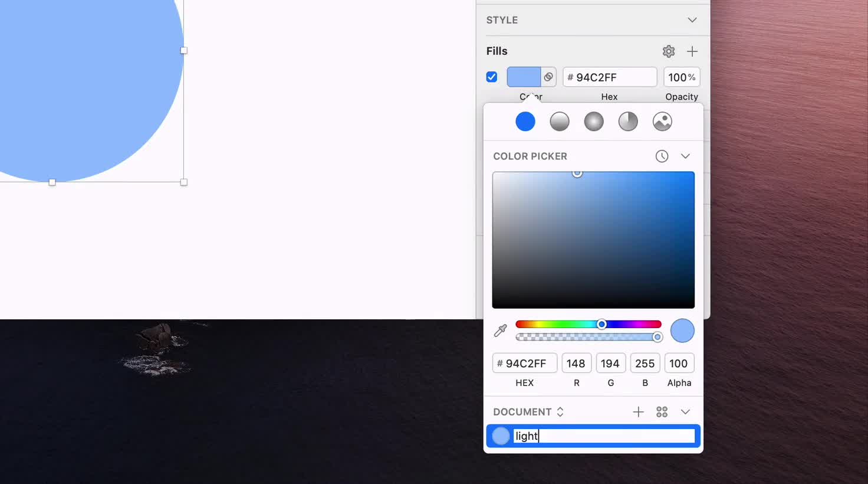Collapse the Style section chevron
Viewport: 868px width, 484px height.
click(x=692, y=20)
